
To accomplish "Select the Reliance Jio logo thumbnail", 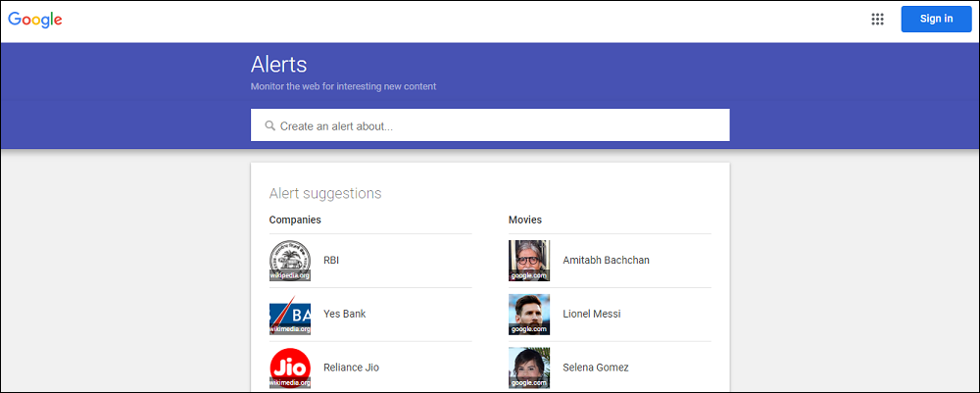I will [x=290, y=368].
